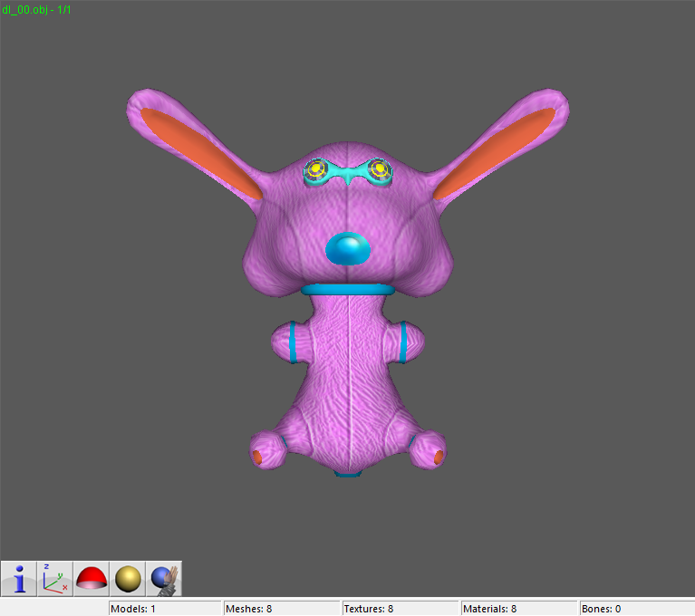Click the model's blue nose

(348, 248)
